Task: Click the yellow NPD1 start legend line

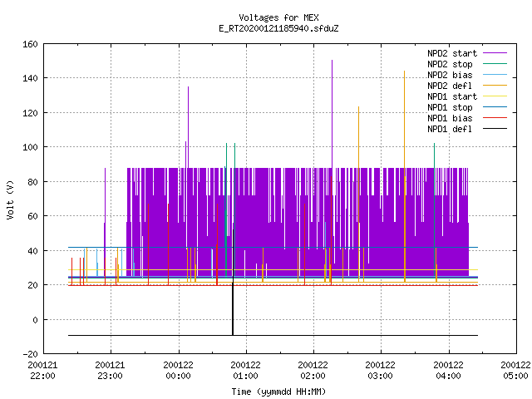Action: pos(495,96)
